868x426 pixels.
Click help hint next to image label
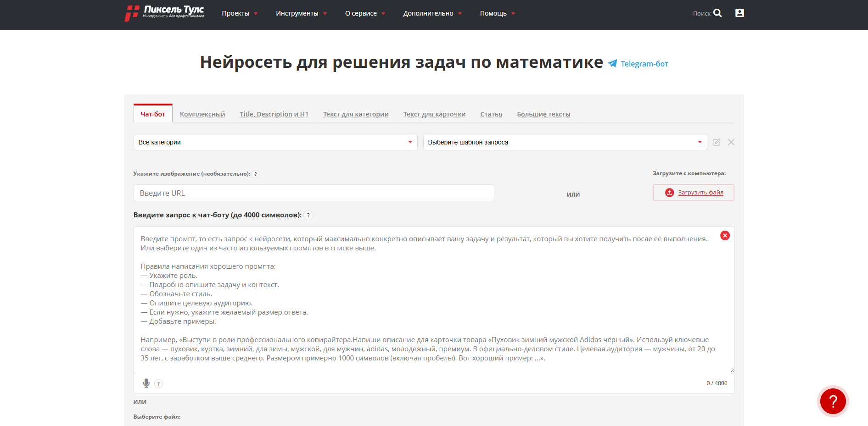[x=256, y=174]
